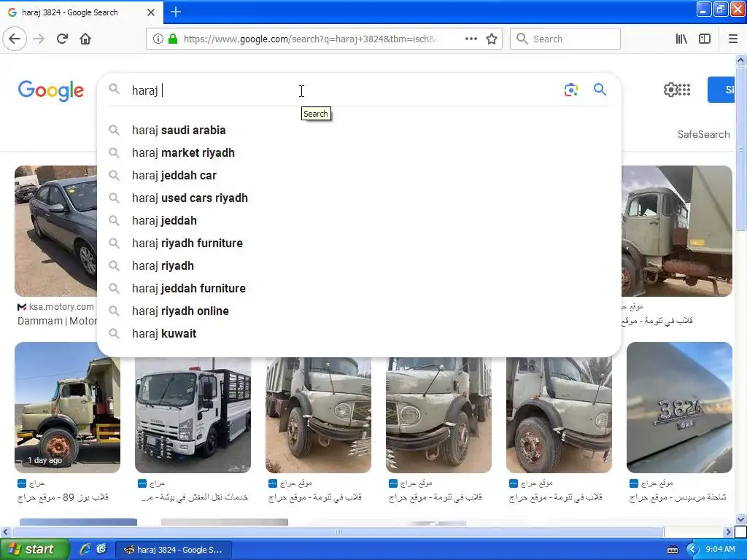Click the green padlock security icon
Viewport: 747px width, 560px height.
[x=173, y=39]
